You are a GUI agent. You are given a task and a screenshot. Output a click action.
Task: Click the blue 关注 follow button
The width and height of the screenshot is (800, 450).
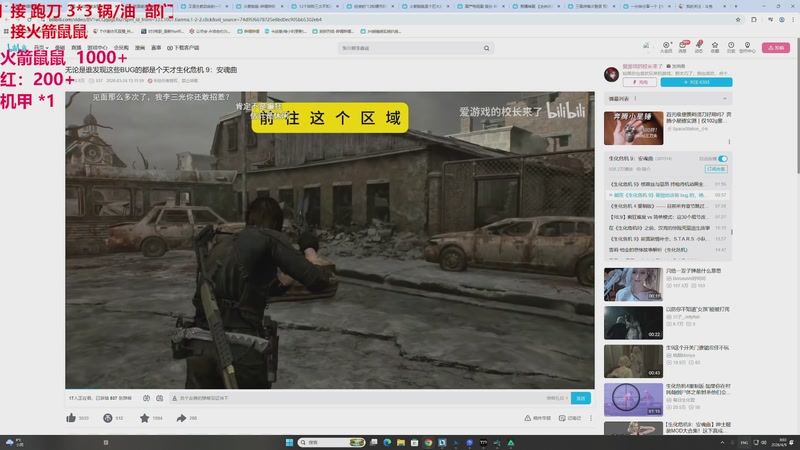click(696, 82)
